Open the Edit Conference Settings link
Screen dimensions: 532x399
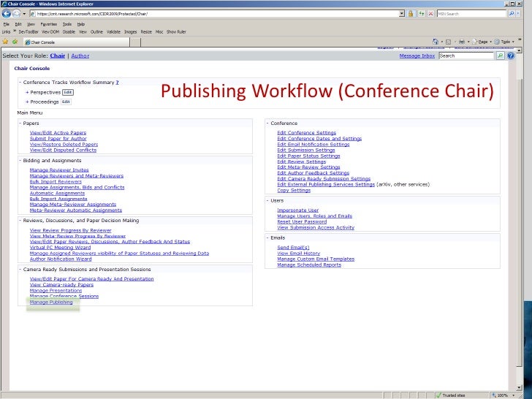[x=306, y=133]
